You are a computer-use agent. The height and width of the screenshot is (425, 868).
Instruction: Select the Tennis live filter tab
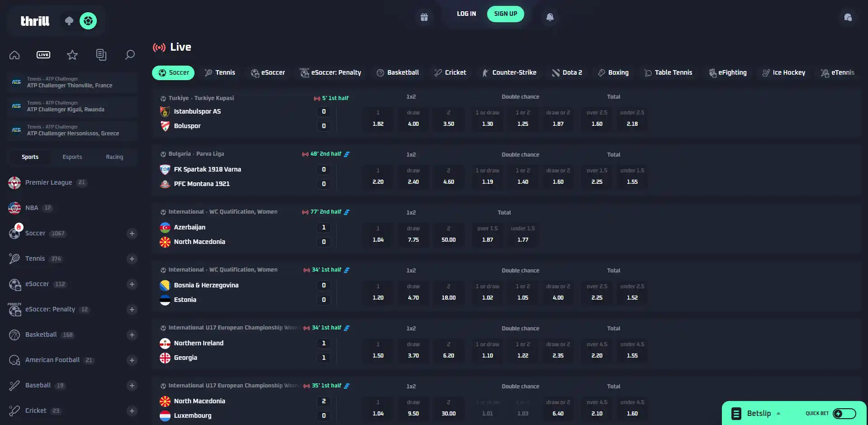[220, 72]
